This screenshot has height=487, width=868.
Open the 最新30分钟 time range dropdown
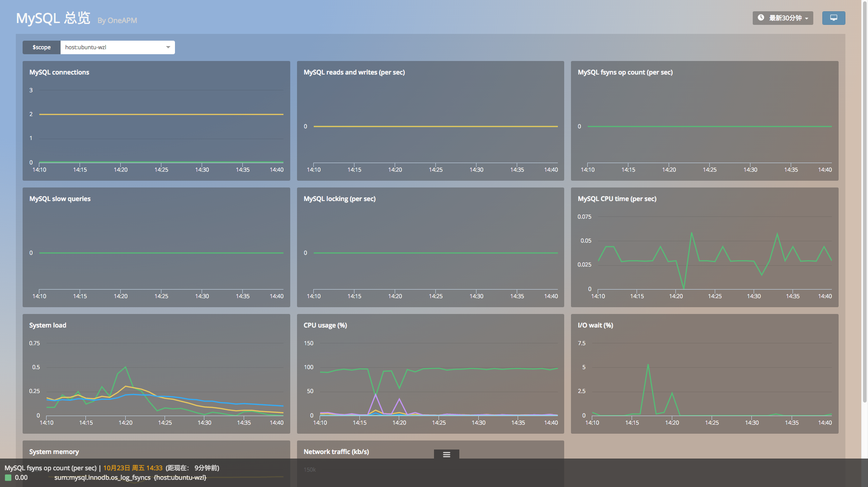click(x=783, y=18)
